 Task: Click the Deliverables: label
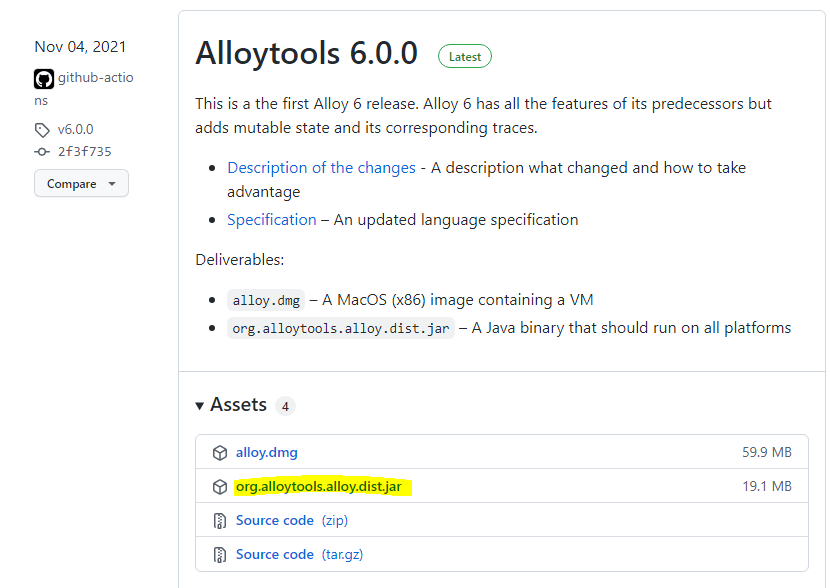(x=240, y=260)
